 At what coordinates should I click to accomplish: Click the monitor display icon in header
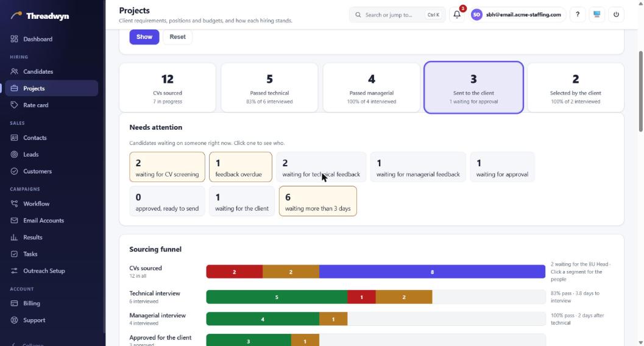click(596, 15)
